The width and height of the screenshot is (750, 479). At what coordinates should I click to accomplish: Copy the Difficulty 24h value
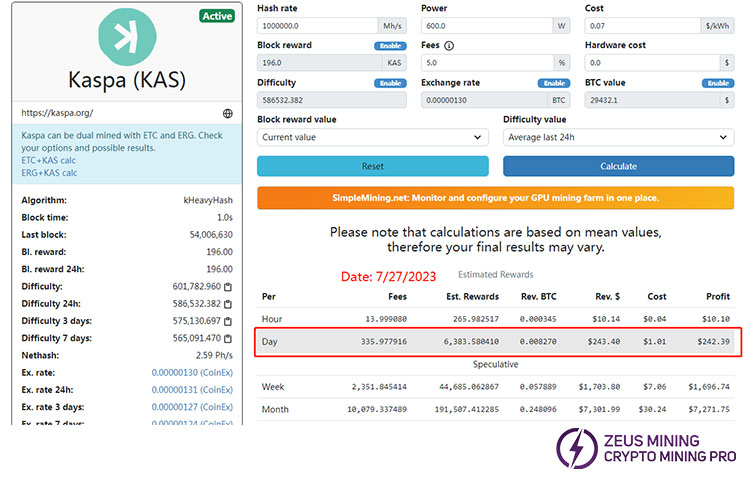tap(228, 303)
